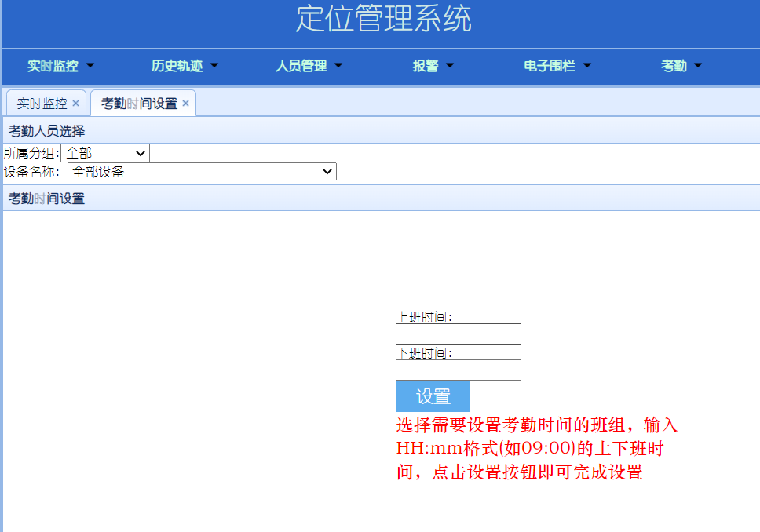Click into the 下班时间 input box
The height and width of the screenshot is (532, 760).
point(458,370)
